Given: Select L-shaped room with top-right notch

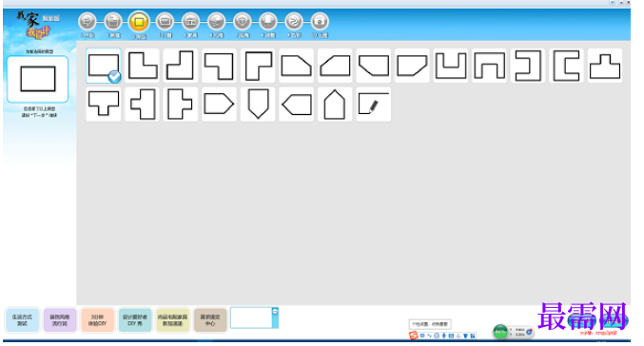Looking at the screenshot, I should coord(142,66).
